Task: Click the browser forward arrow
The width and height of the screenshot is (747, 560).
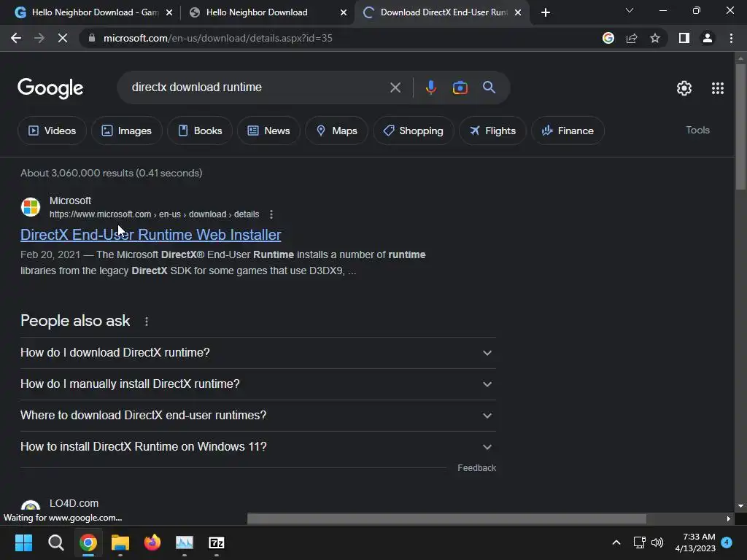Action: (x=39, y=38)
